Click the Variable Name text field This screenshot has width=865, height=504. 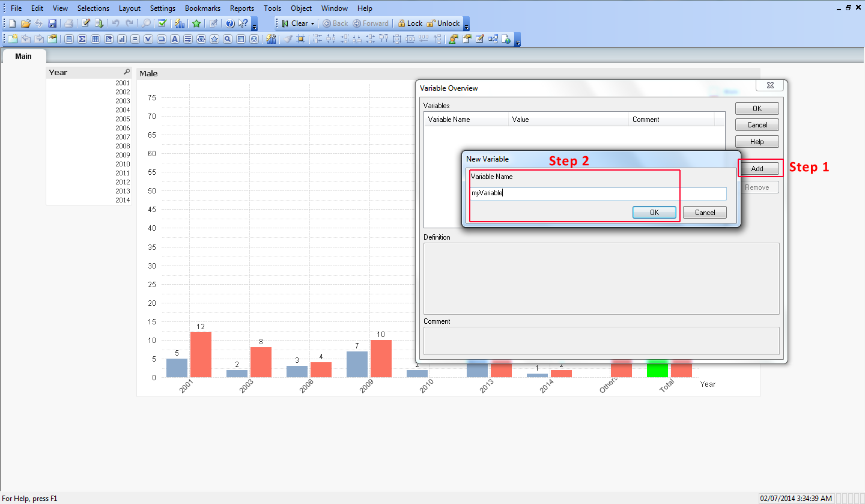[x=598, y=193]
